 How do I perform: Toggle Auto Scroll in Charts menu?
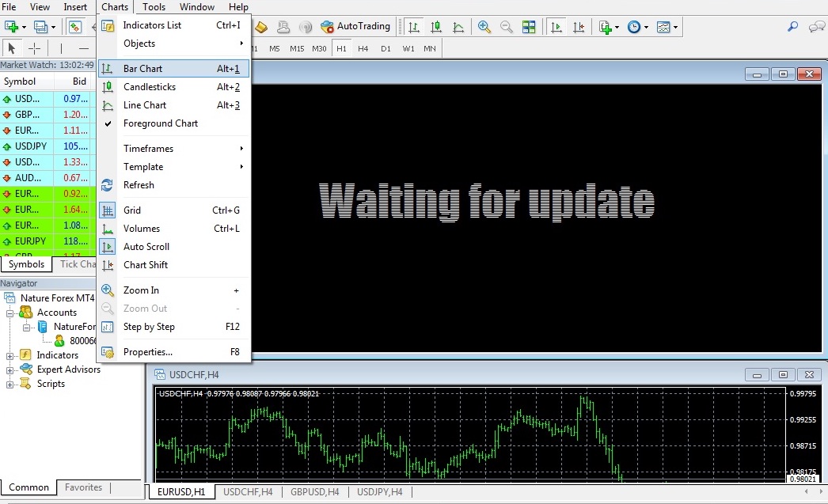pos(173,246)
